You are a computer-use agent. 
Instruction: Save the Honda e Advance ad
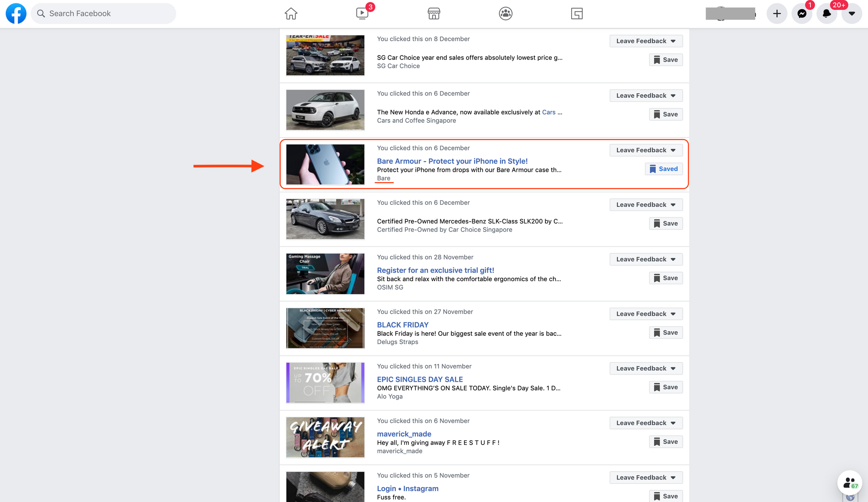(666, 115)
